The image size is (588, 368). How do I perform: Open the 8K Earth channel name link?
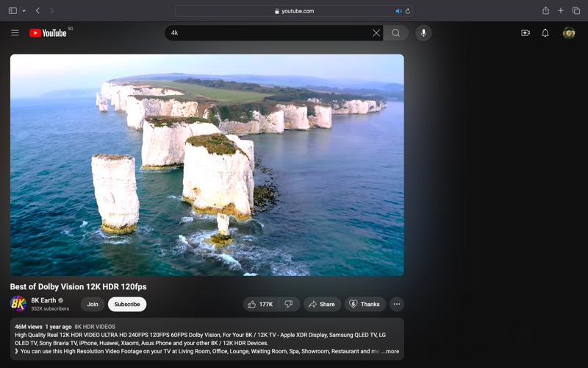tap(44, 300)
